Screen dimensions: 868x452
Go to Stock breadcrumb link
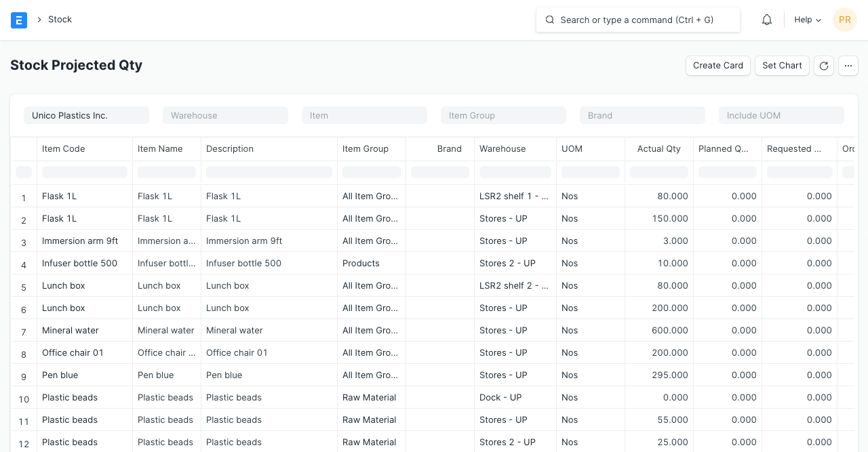(60, 20)
